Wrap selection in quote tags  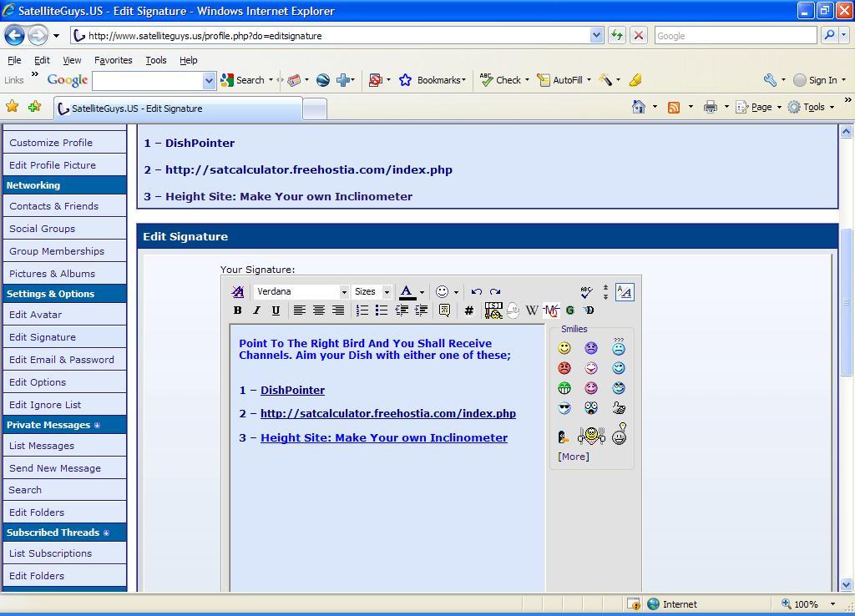[444, 311]
